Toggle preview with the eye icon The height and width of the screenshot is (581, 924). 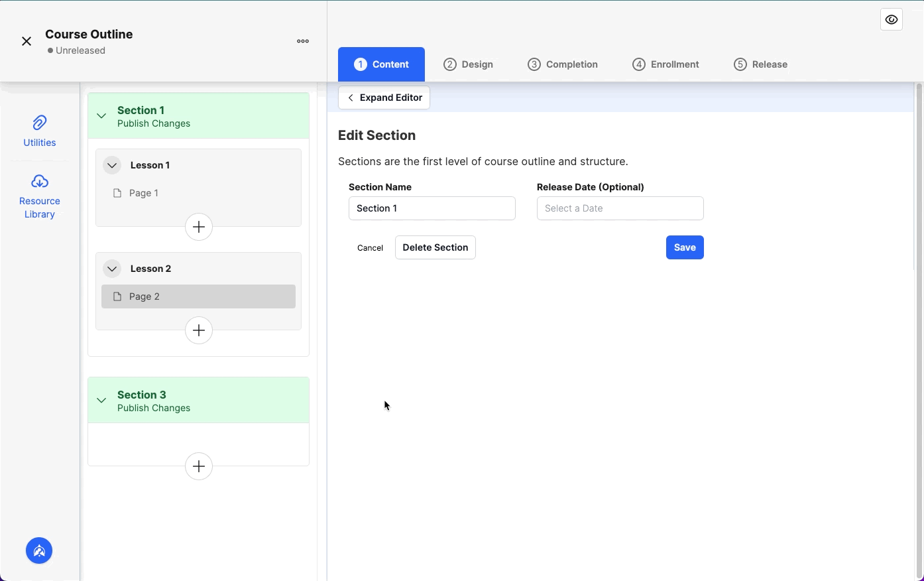point(892,20)
